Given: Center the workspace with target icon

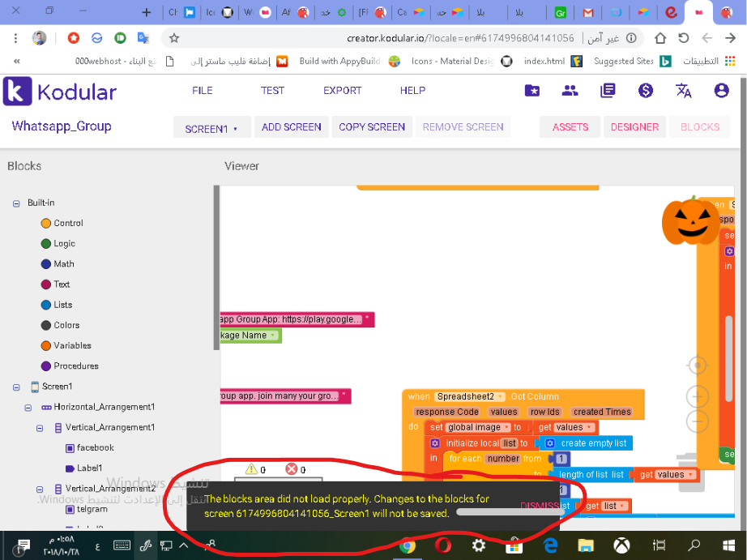Looking at the screenshot, I should tap(698, 365).
